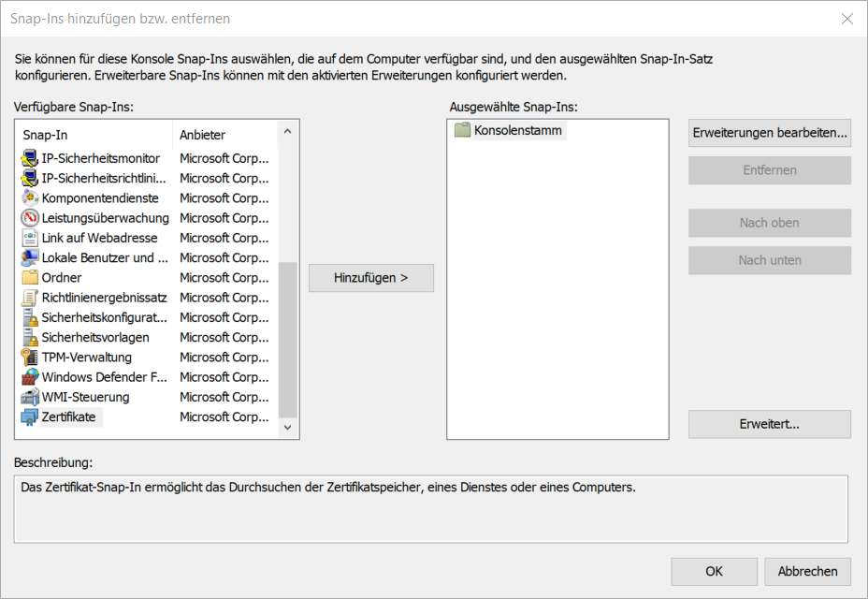Screen dimensions: 868x599
Task: Select the IP-Sicherheitsmonitor snap-in icon
Action: point(32,158)
